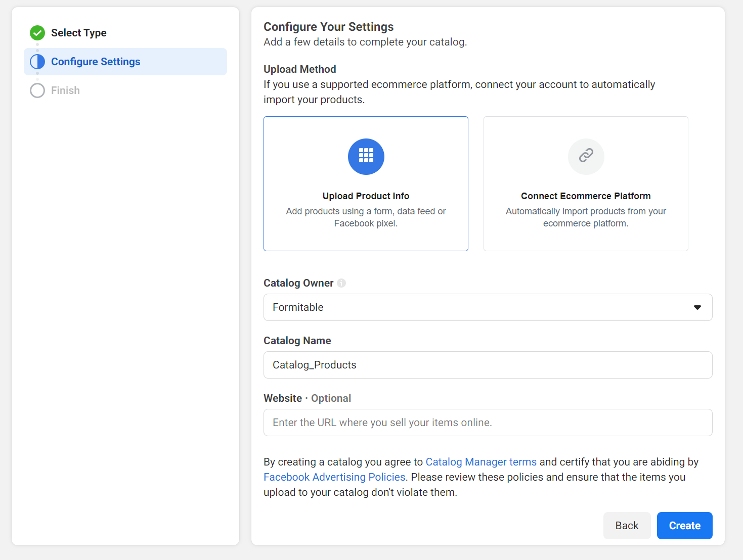Click the chain link Ecommerce Platform icon

(586, 157)
